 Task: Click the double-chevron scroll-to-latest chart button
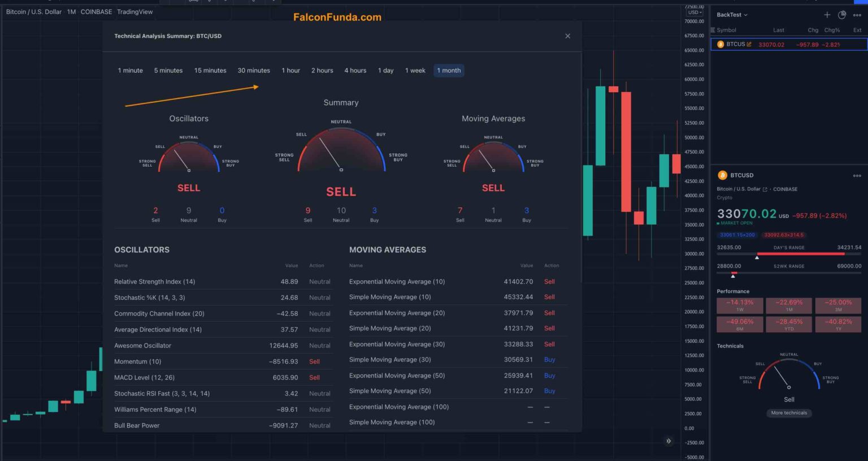click(669, 441)
